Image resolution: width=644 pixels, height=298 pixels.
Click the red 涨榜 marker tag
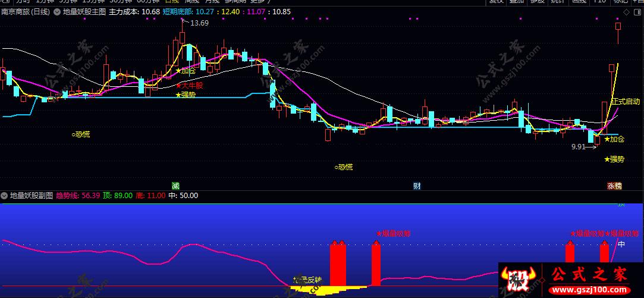coord(614,186)
